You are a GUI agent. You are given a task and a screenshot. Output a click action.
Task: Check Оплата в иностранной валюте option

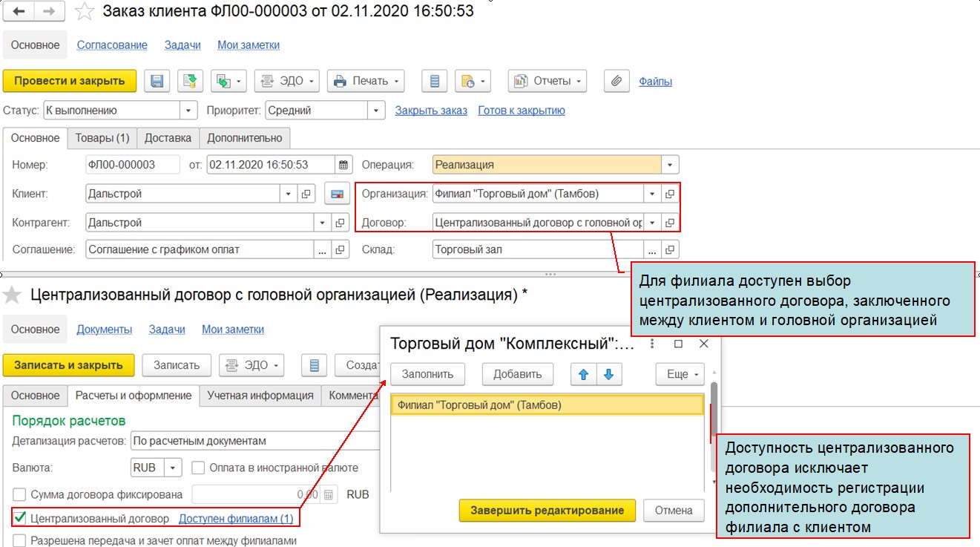click(x=198, y=468)
